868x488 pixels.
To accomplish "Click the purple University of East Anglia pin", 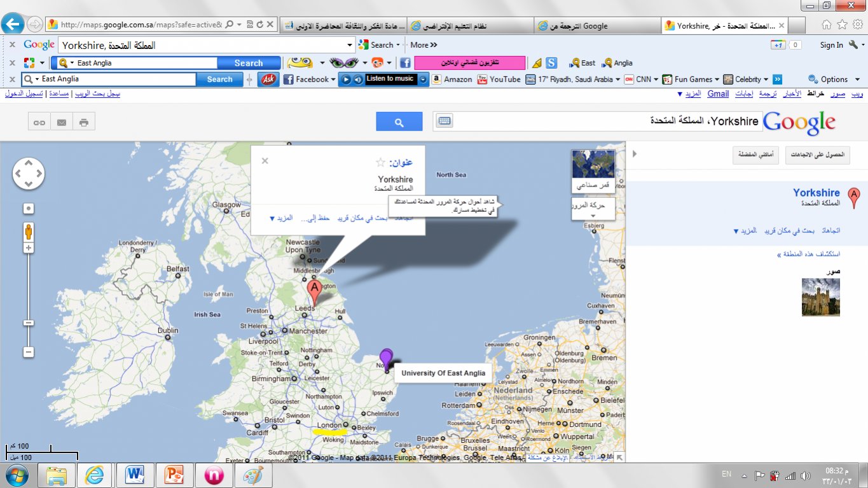I will click(x=386, y=360).
